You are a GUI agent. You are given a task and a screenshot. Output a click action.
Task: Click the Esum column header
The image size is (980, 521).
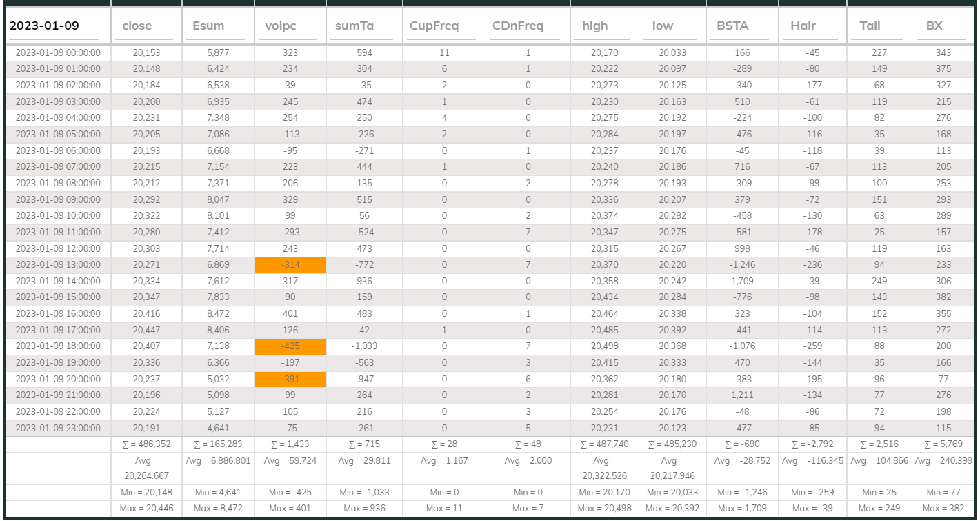pyautogui.click(x=208, y=26)
